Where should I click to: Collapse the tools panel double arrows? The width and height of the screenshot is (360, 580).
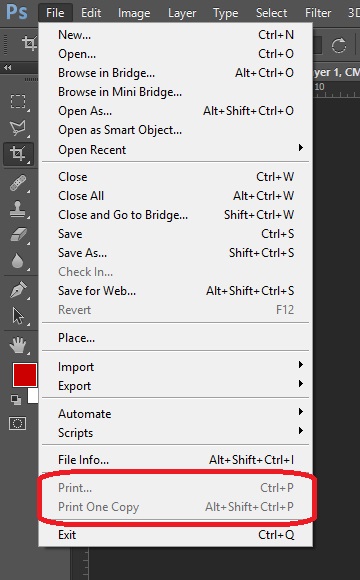7,68
